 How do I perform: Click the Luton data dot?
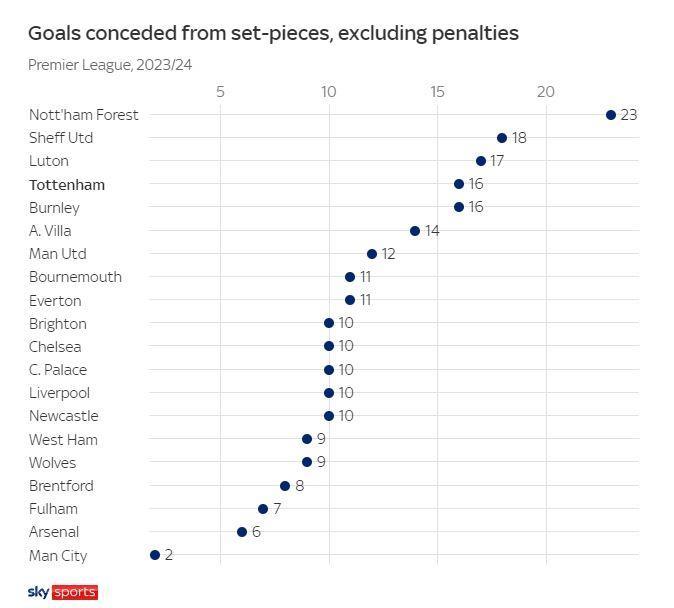pos(481,161)
